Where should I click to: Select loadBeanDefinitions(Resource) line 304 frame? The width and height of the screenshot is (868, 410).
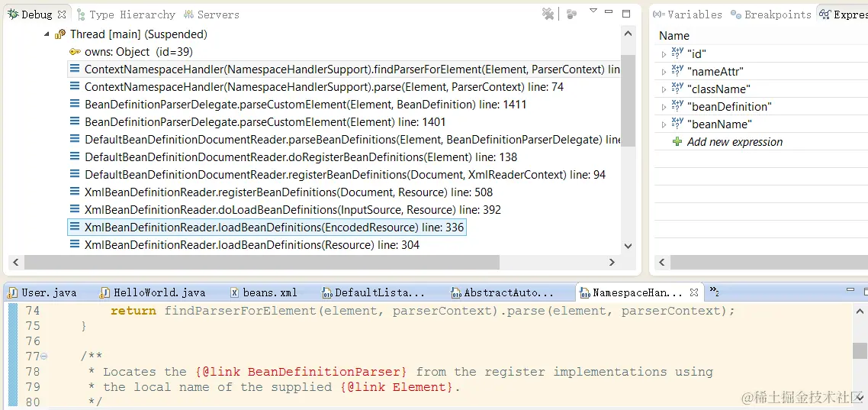tap(252, 245)
